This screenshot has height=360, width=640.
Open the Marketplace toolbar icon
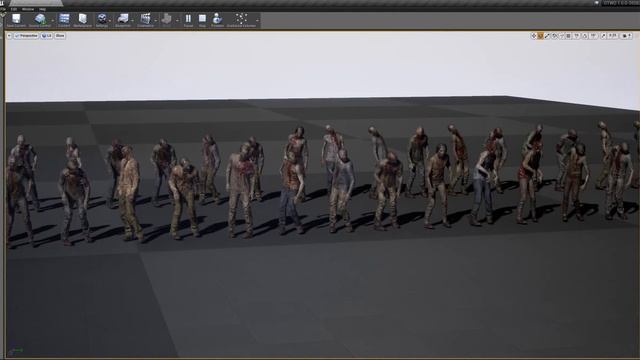pos(83,20)
